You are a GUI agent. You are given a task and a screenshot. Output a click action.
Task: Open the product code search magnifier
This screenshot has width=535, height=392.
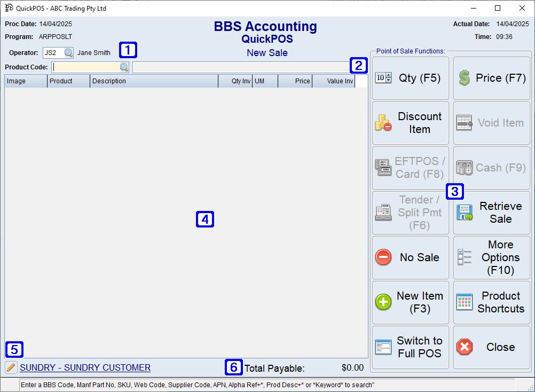(124, 67)
